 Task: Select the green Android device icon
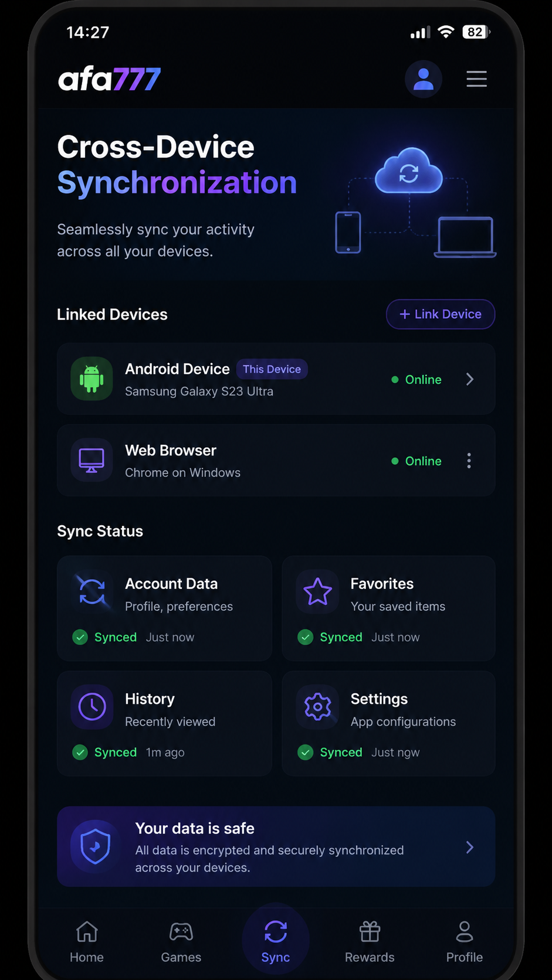(x=92, y=379)
